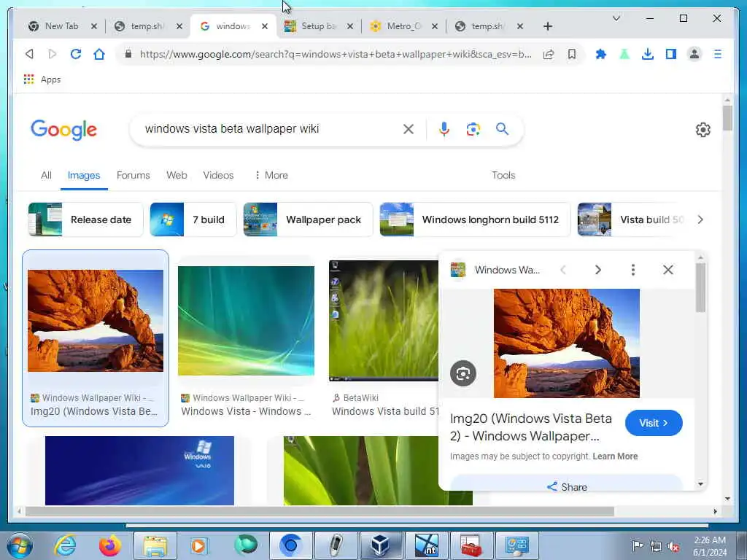
Task: Go to previous image in preview panel
Action: 563,270
